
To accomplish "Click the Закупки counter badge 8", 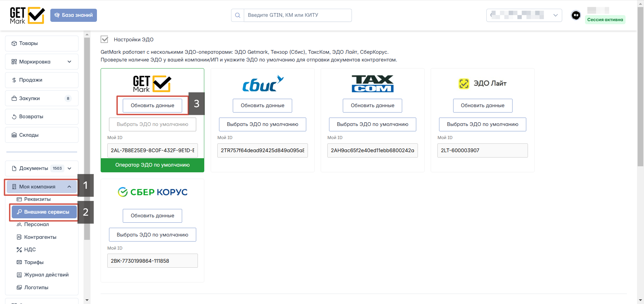I will (68, 98).
